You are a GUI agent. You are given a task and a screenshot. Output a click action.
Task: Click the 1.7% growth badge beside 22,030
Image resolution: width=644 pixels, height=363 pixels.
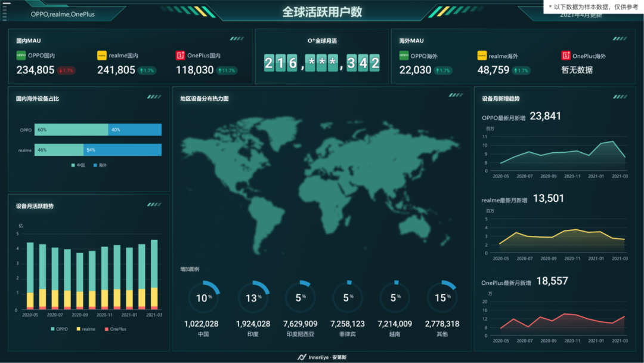[442, 70]
